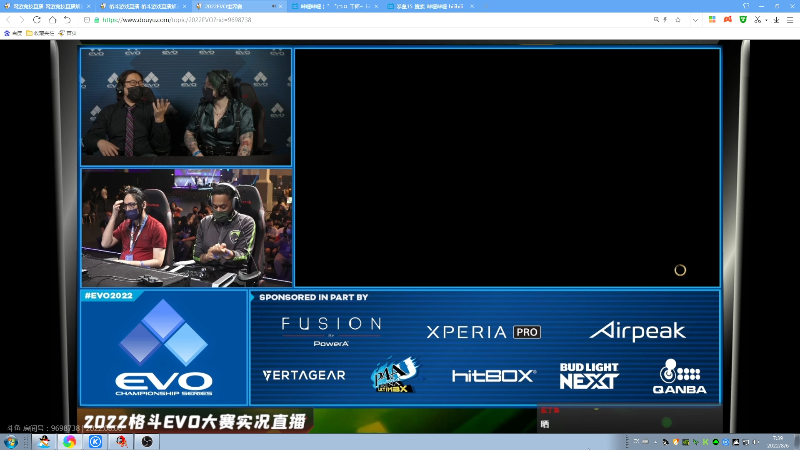Open the QQ penguin taskbar app

(44, 442)
